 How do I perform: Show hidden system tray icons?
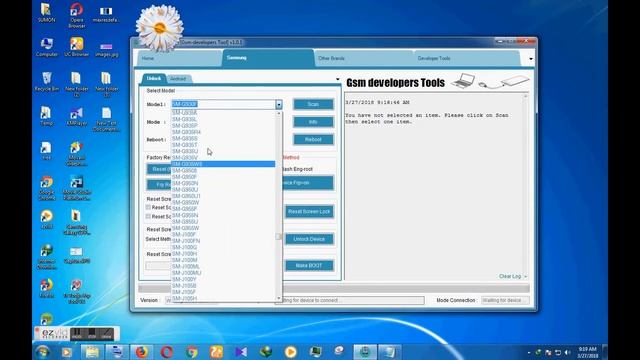coord(529,352)
